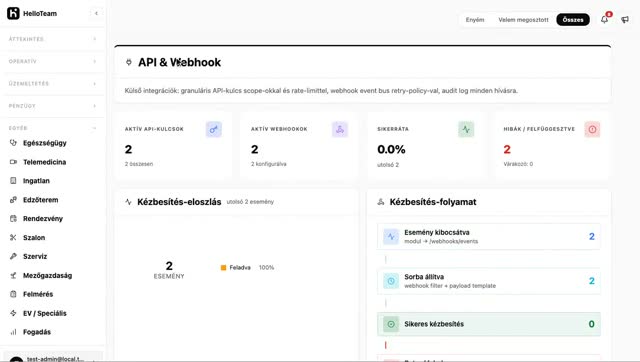
Task: Click the webhook icon on Aktív webhookok card
Action: (340, 129)
